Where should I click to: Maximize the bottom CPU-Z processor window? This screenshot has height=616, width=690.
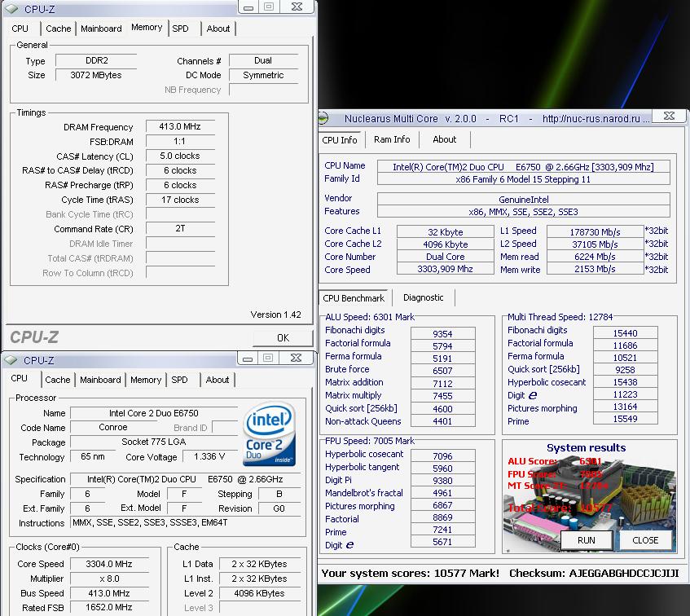(268, 358)
